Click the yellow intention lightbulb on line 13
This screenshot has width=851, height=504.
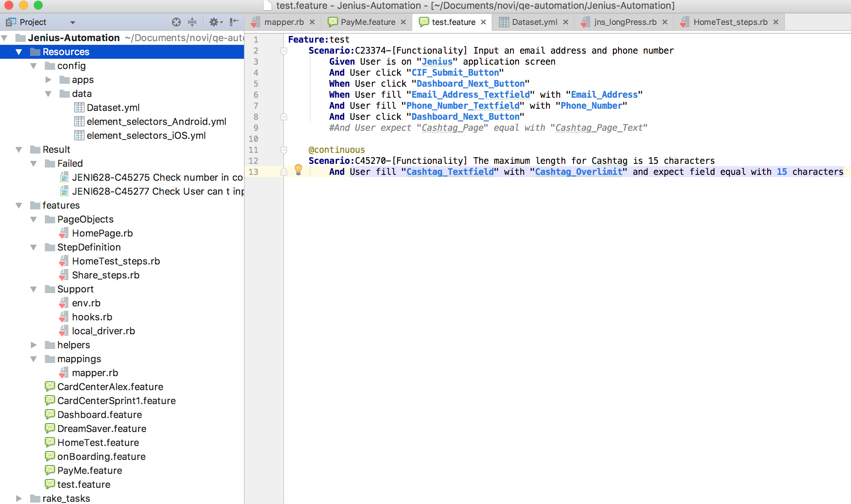(x=298, y=169)
